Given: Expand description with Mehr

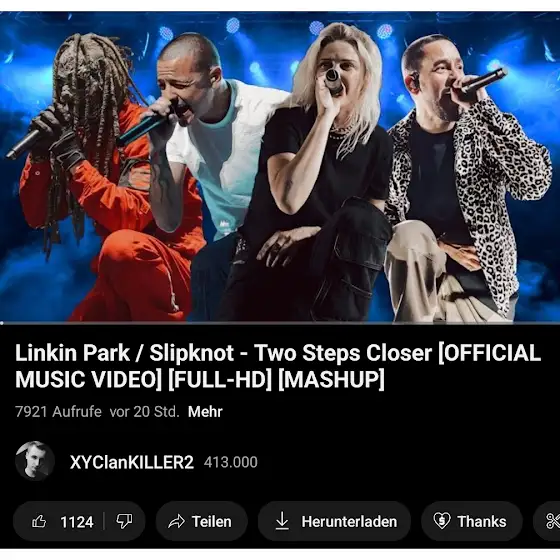Looking at the screenshot, I should 205,412.
